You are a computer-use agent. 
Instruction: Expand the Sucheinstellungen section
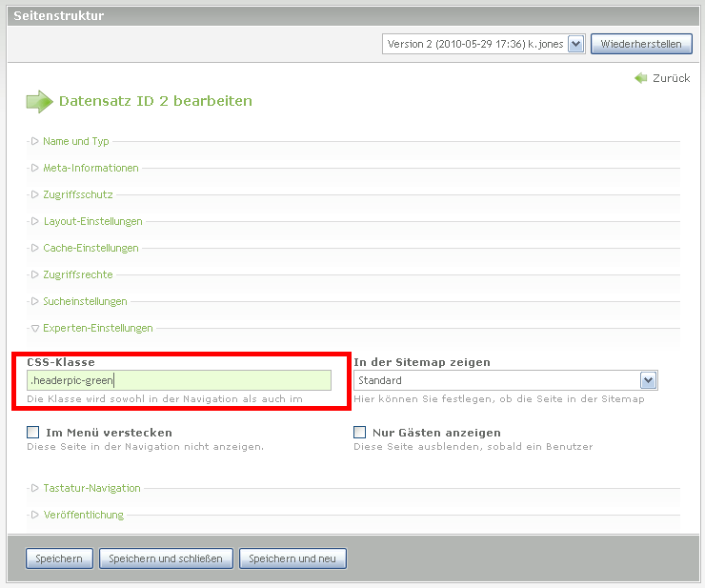[85, 301]
